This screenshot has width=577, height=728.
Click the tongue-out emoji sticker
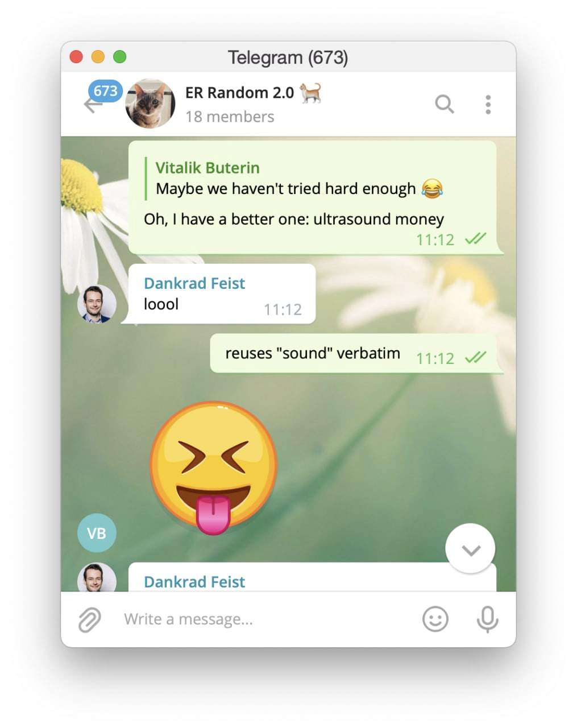pyautogui.click(x=213, y=468)
